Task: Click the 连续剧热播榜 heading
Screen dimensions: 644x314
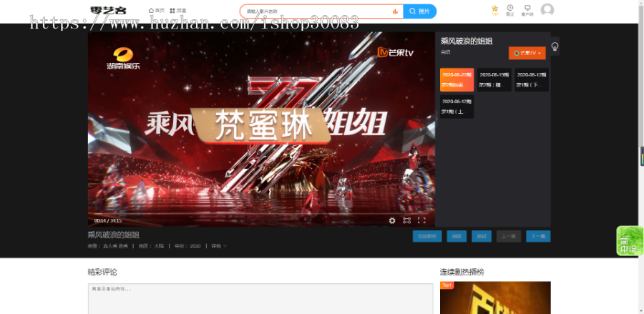Action: tap(462, 272)
